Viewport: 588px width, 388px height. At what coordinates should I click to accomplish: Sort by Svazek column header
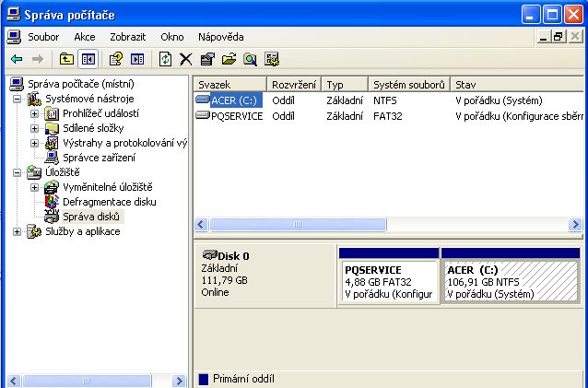(229, 85)
